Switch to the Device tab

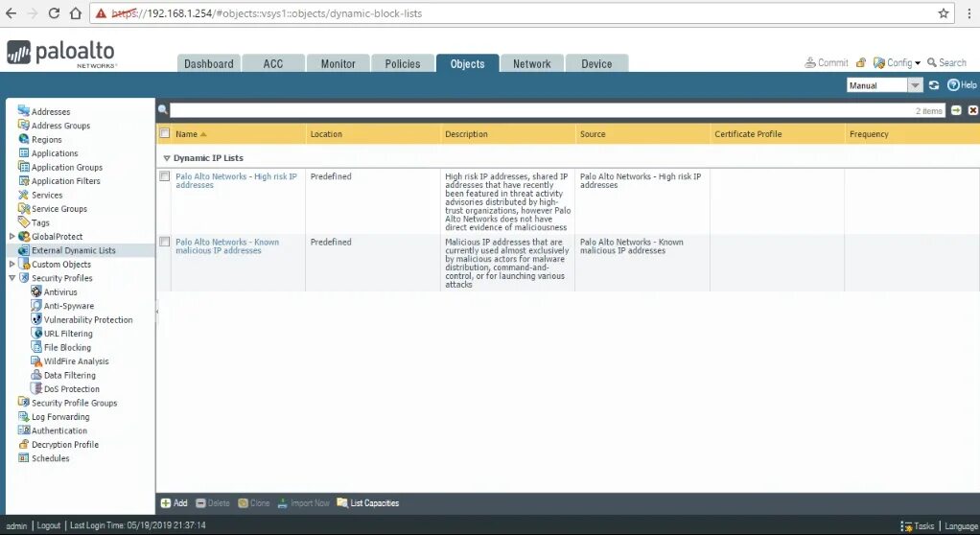pos(596,63)
